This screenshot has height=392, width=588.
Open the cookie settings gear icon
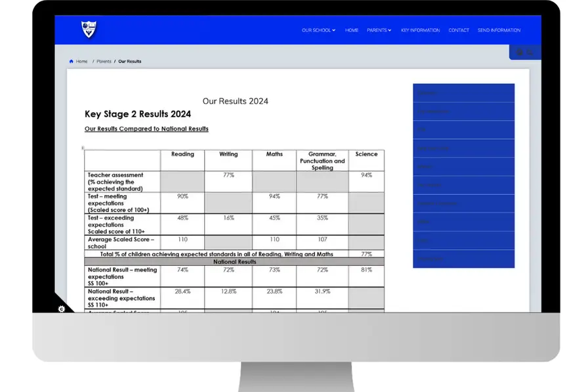[62, 309]
